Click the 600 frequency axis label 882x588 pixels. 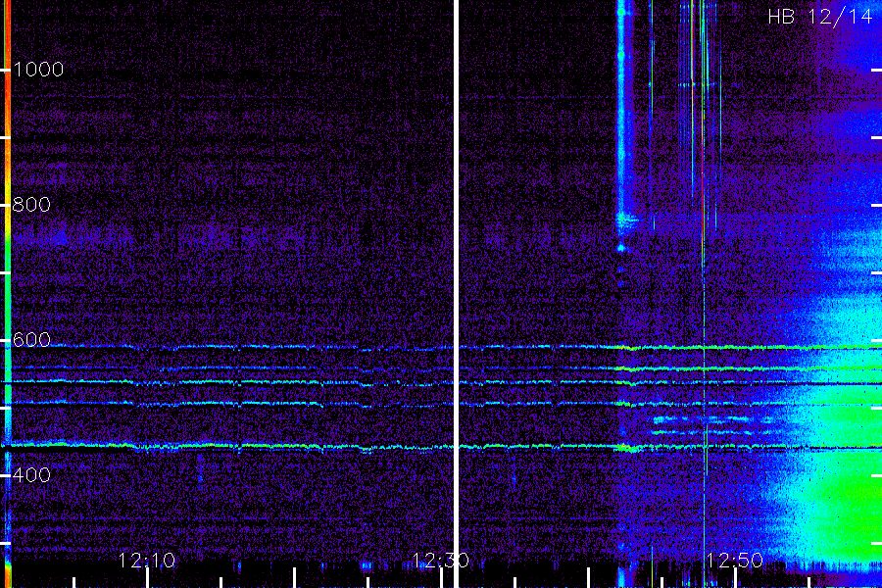click(31, 340)
